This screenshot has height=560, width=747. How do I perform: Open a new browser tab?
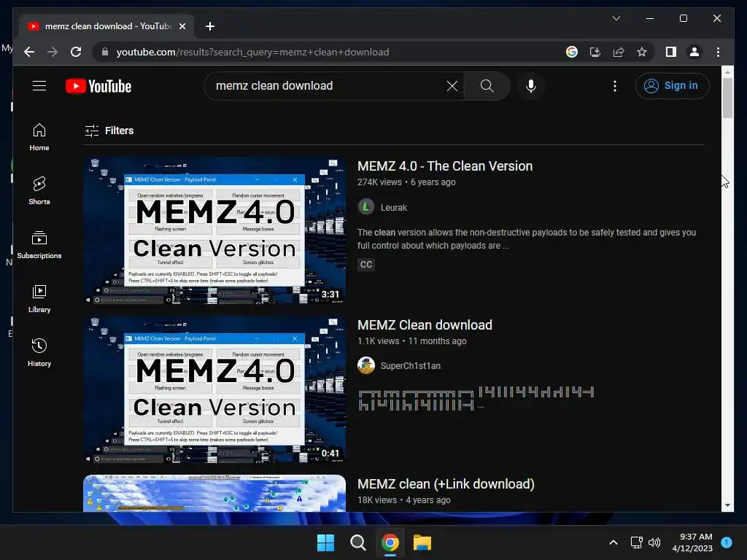tap(210, 26)
